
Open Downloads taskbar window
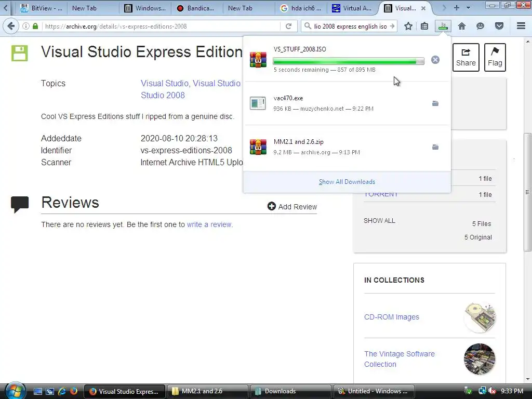pos(290,391)
